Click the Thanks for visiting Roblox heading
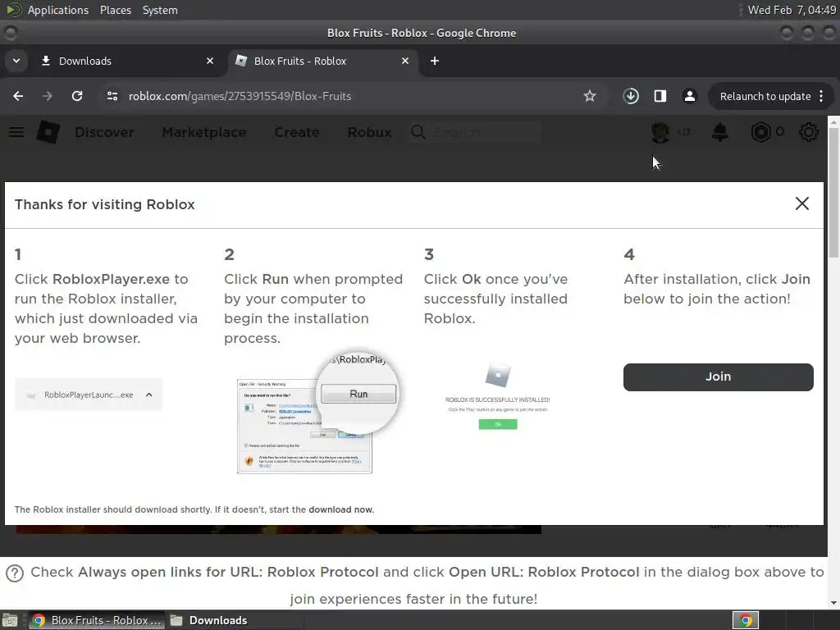The height and width of the screenshot is (630, 840). tap(104, 204)
